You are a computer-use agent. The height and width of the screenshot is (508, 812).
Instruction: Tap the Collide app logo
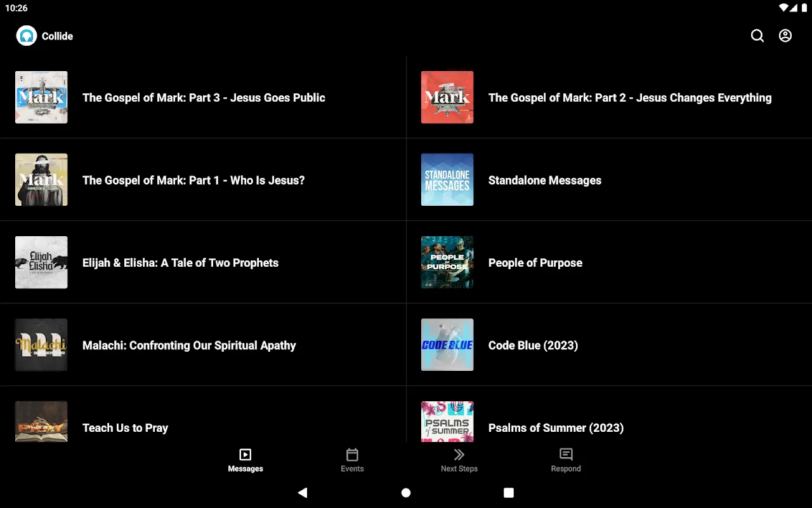pyautogui.click(x=27, y=36)
